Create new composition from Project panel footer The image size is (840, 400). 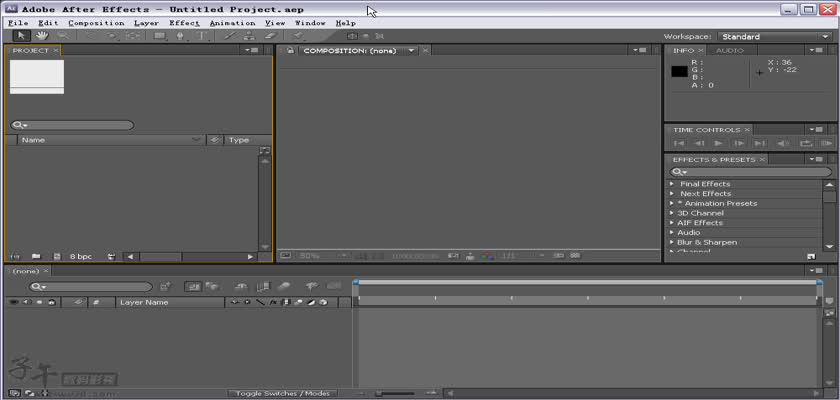point(57,256)
